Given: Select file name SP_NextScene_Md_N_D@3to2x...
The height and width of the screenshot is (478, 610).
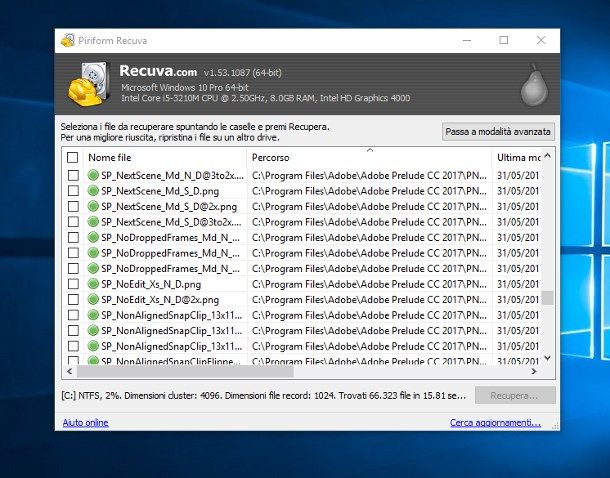Looking at the screenshot, I should pos(172,175).
